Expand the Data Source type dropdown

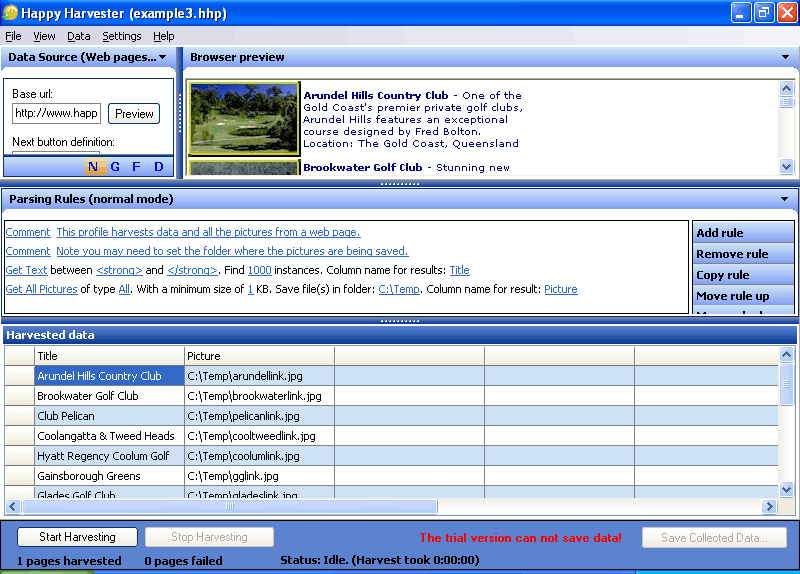coord(163,57)
